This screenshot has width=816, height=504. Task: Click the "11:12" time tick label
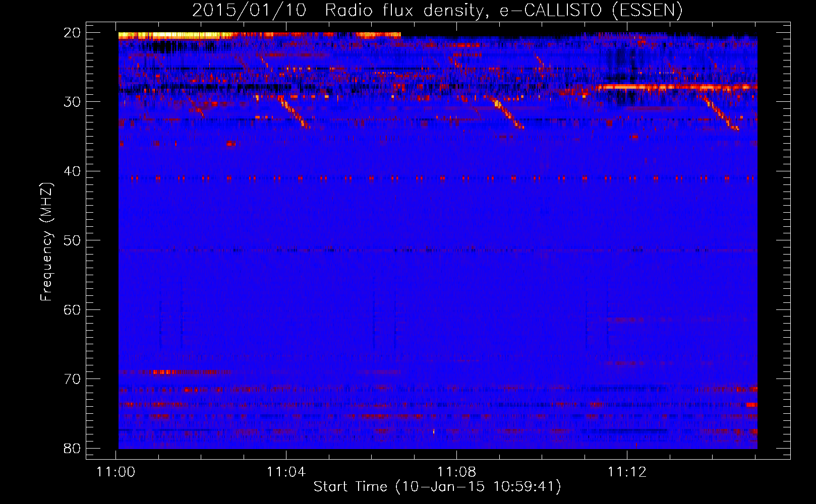click(x=627, y=472)
